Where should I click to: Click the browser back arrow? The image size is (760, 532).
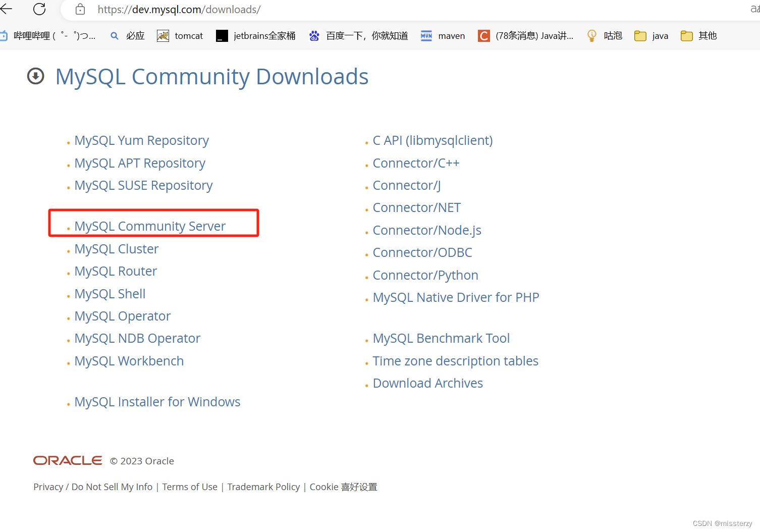pos(6,9)
